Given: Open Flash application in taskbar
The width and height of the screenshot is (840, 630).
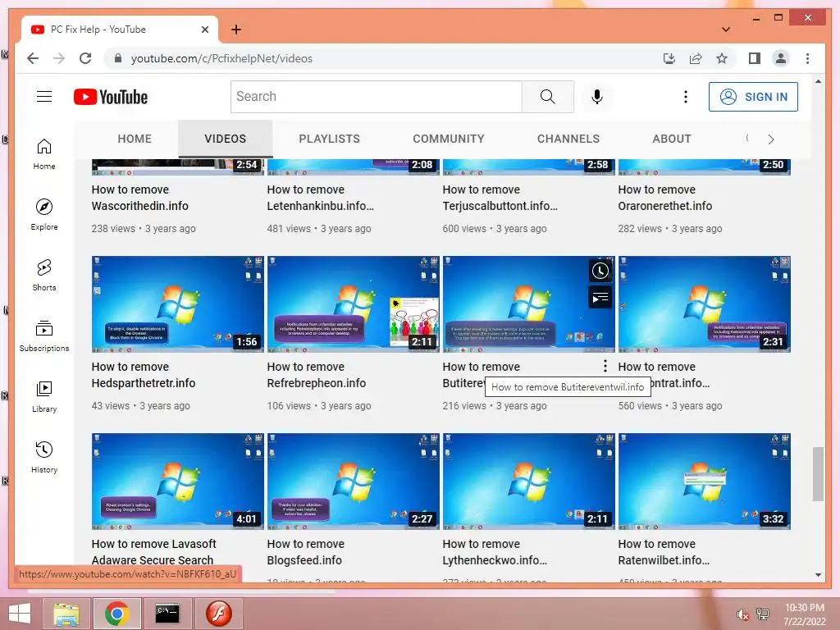Looking at the screenshot, I should pyautogui.click(x=218, y=614).
